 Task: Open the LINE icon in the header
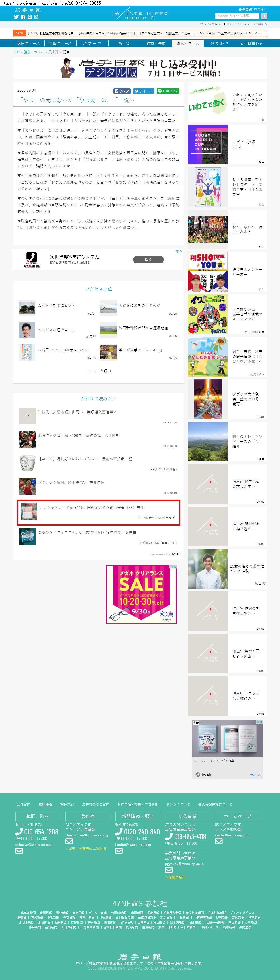pyautogui.click(x=30, y=17)
